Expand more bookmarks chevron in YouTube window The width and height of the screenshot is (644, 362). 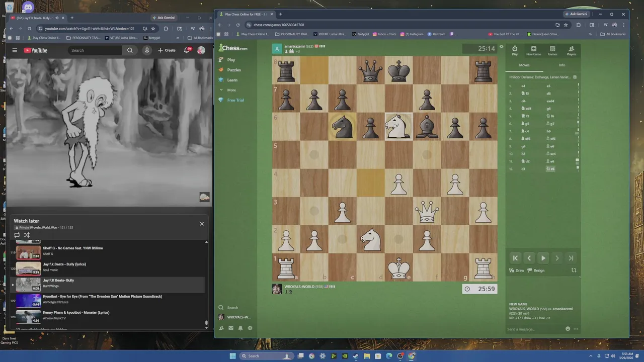pyautogui.click(x=177, y=38)
